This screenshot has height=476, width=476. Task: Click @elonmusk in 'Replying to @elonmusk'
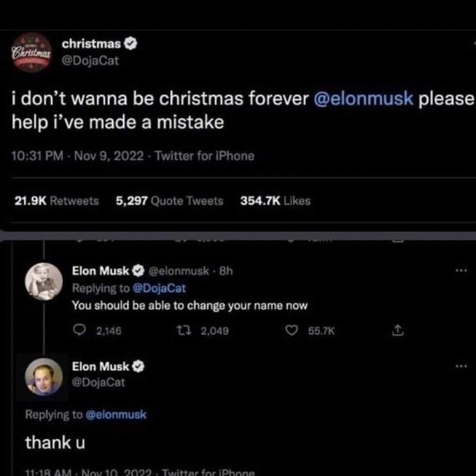coord(116,415)
